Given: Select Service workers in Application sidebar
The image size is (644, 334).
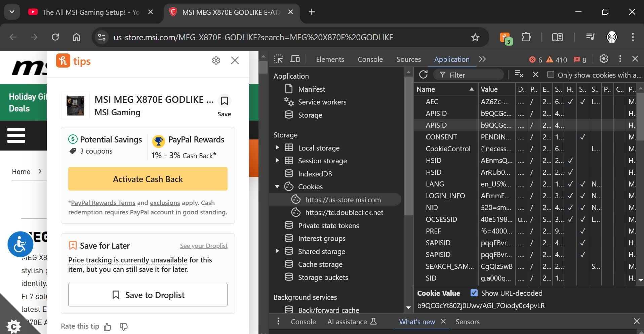Looking at the screenshot, I should click(x=322, y=102).
